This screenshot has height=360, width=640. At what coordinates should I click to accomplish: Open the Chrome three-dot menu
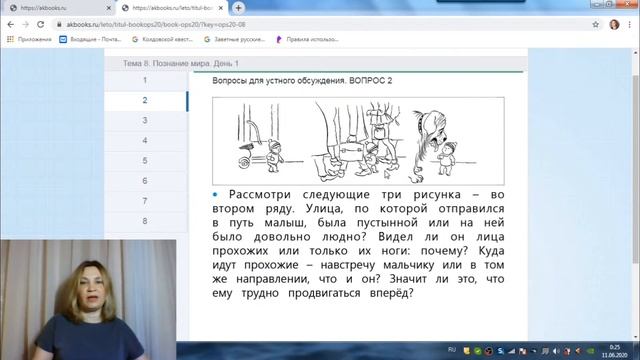click(629, 24)
